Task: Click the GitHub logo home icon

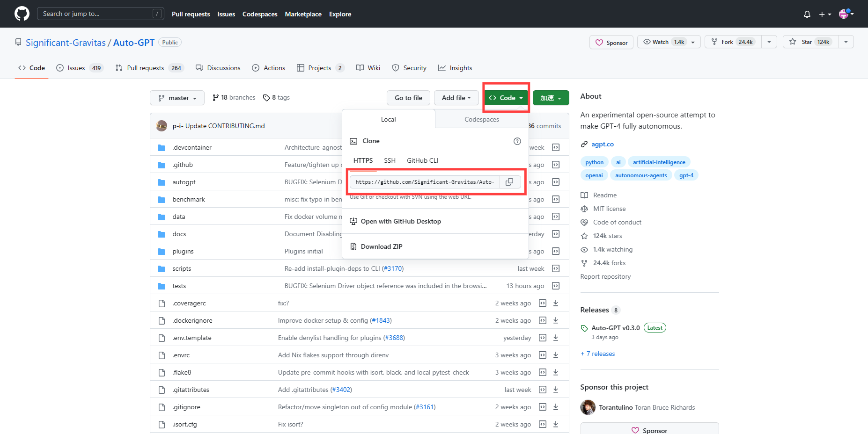Action: [22, 14]
